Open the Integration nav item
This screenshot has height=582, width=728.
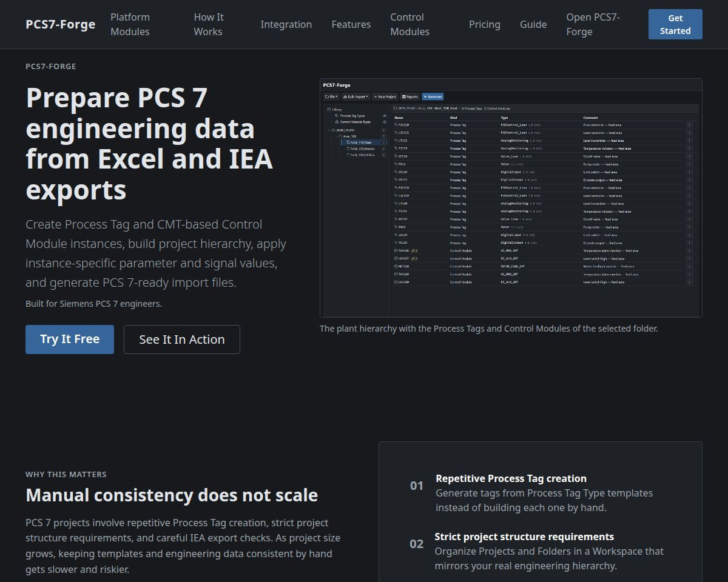pyautogui.click(x=286, y=24)
